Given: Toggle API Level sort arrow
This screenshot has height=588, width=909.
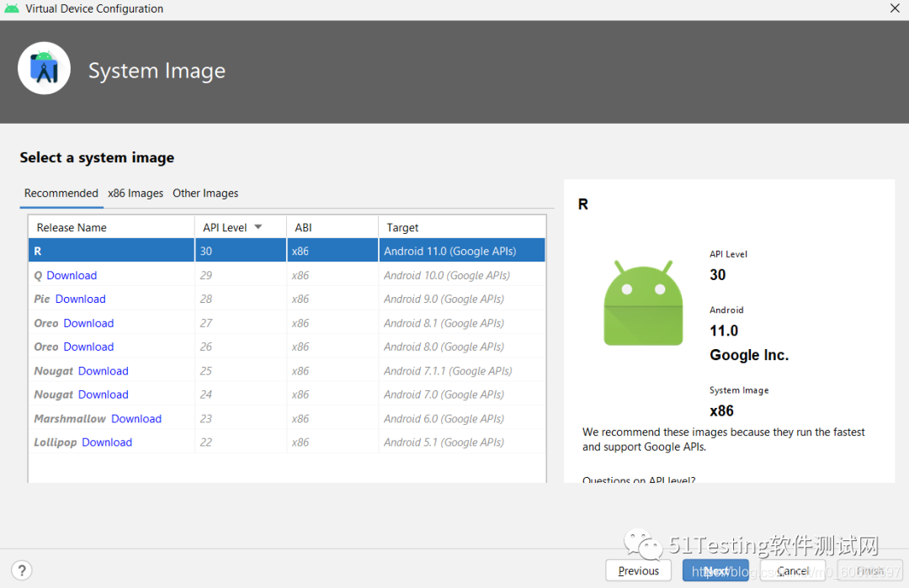Looking at the screenshot, I should (258, 227).
